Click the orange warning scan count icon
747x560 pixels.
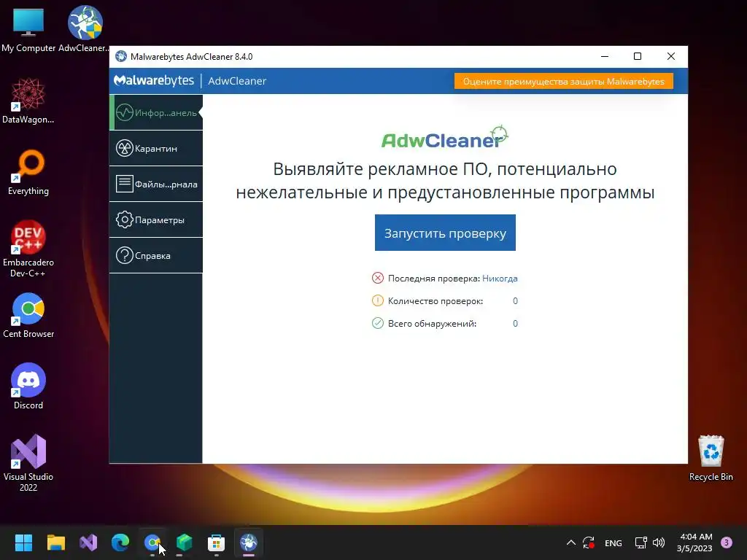click(377, 300)
